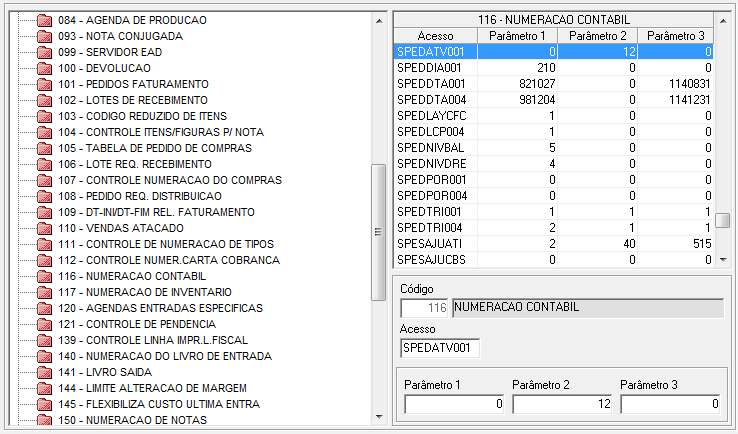This screenshot has width=738, height=434.
Task: Select folder icon for 111 - CONTROLE DE NUMERACAO DE TIPOS
Action: tap(44, 244)
